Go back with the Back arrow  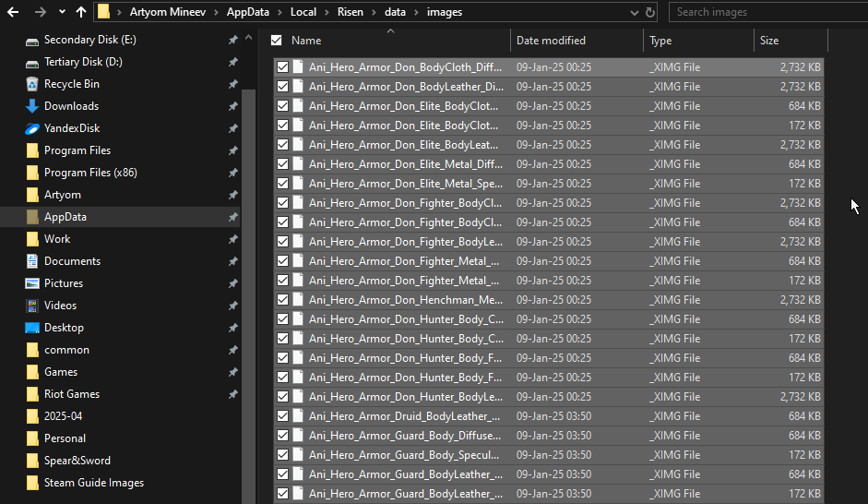click(13, 12)
